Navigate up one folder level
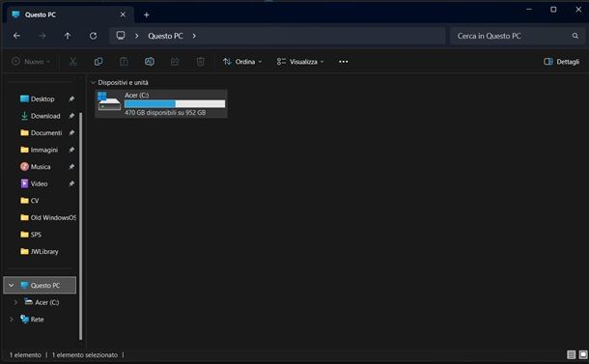 tap(68, 36)
